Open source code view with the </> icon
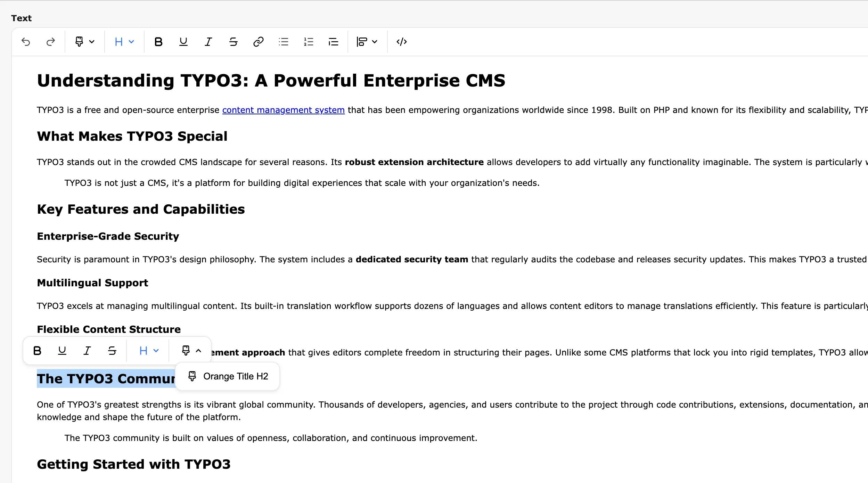The image size is (868, 483). (x=401, y=42)
